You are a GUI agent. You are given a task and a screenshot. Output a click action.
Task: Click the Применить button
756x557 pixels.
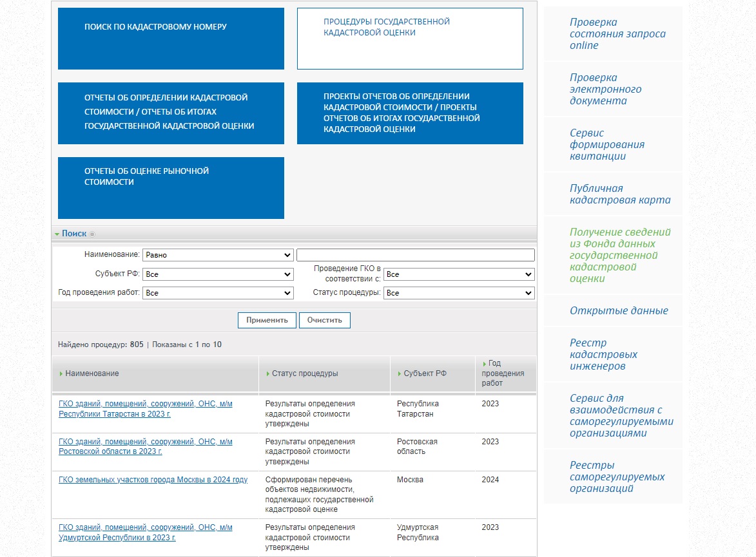267,321
